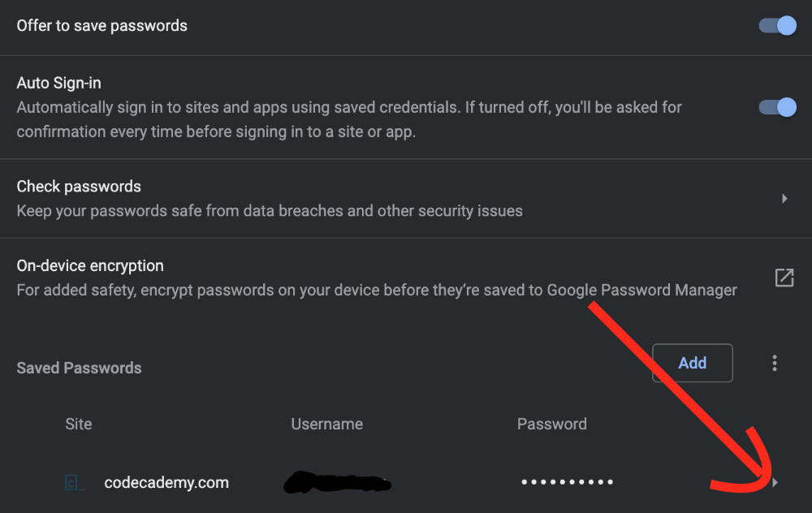Click the Offer to save passwords label
The height and width of the screenshot is (513, 812).
point(102,26)
